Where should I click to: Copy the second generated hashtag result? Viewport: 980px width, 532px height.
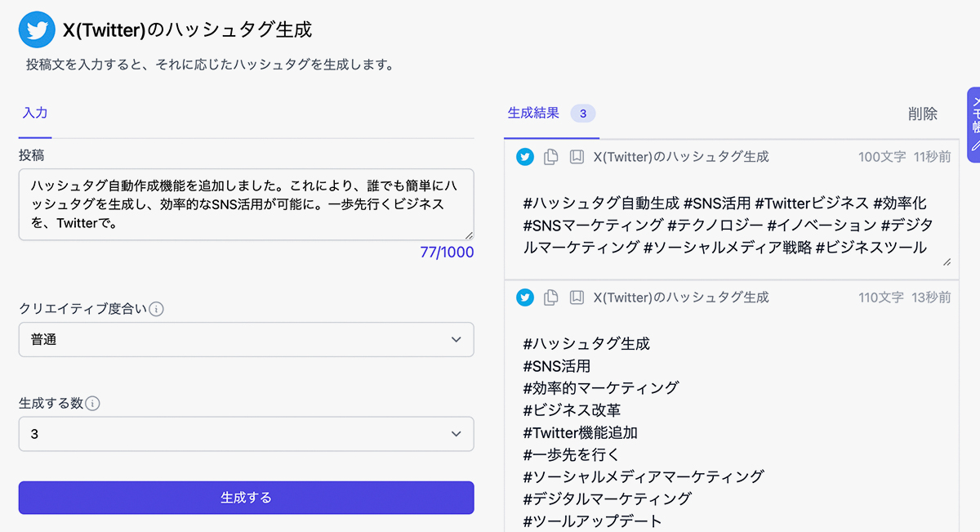click(551, 297)
